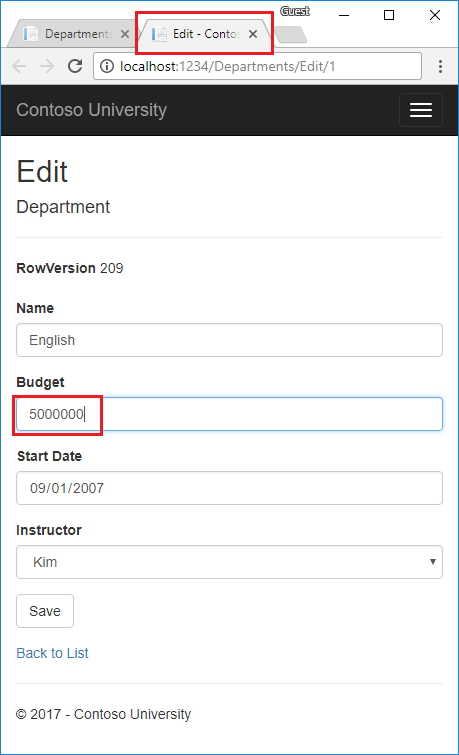Reload the page with the refresh icon
Image resolution: width=459 pixels, height=755 pixels.
[x=75, y=66]
